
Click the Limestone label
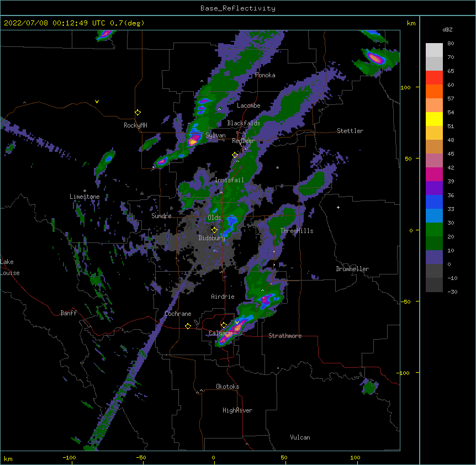84,197
